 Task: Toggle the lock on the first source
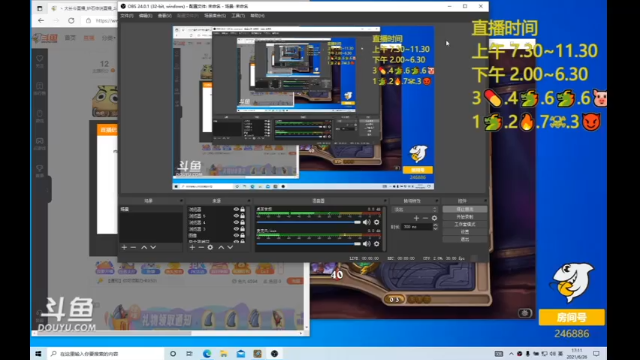tap(242, 209)
